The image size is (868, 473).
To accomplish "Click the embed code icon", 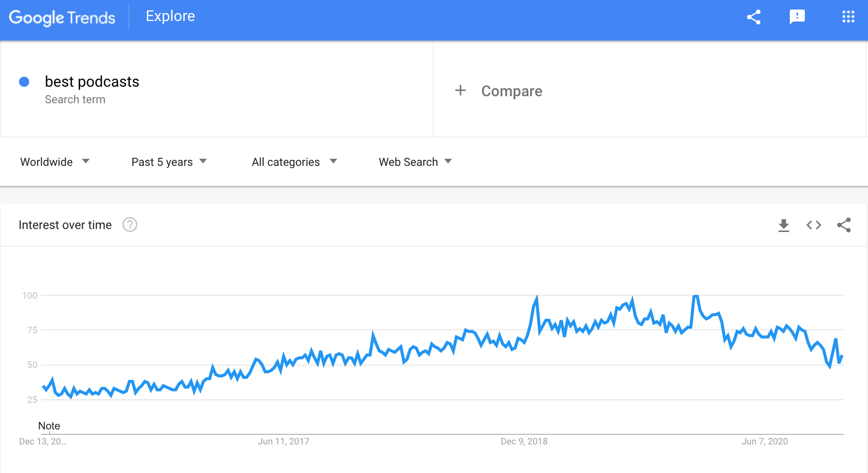I will pyautogui.click(x=814, y=225).
